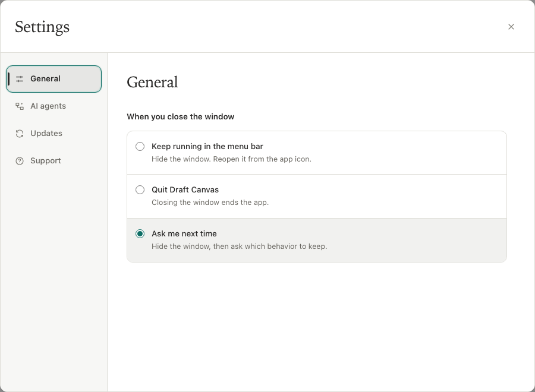Click the large General page heading

pos(152,82)
